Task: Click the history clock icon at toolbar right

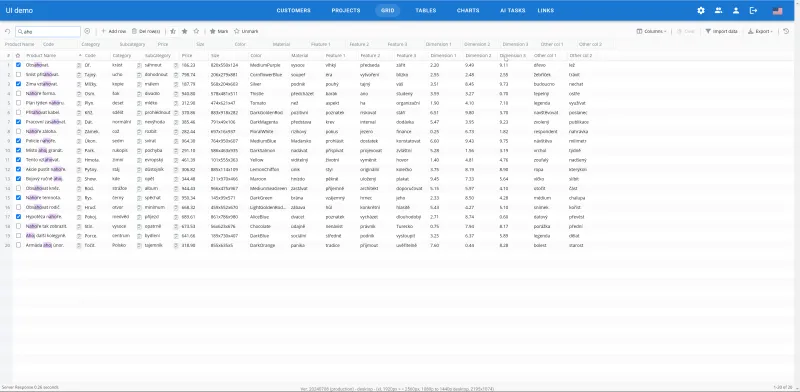Action: [786, 31]
